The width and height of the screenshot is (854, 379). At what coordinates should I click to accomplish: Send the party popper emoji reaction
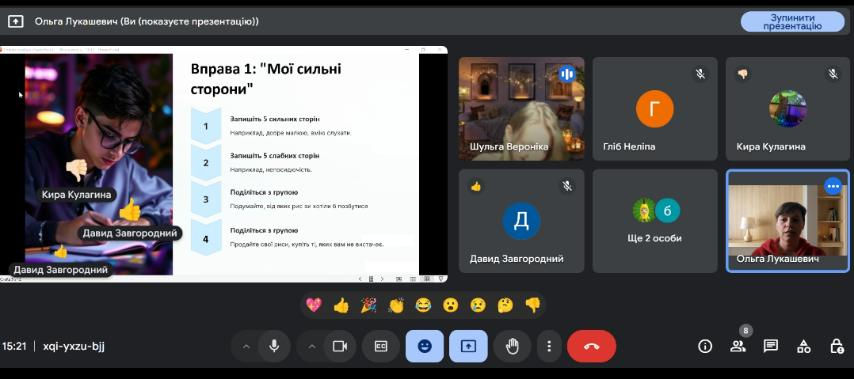pos(368,305)
